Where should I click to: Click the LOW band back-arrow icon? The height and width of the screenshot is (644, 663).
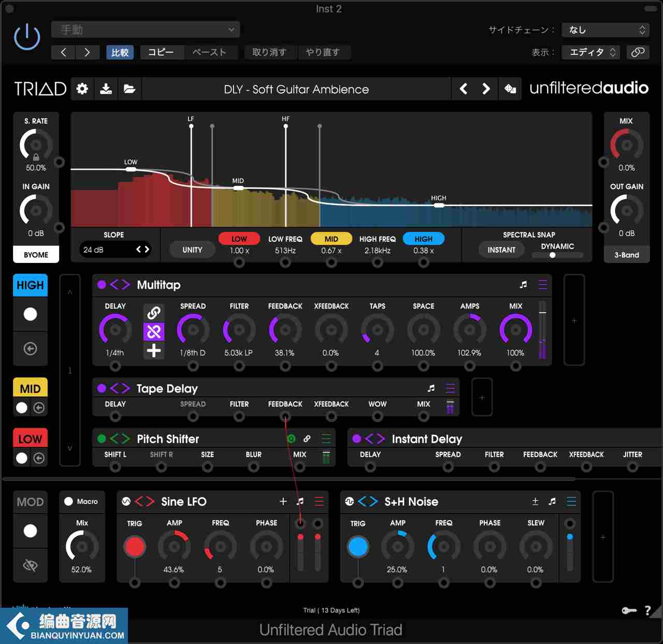pos(39,458)
